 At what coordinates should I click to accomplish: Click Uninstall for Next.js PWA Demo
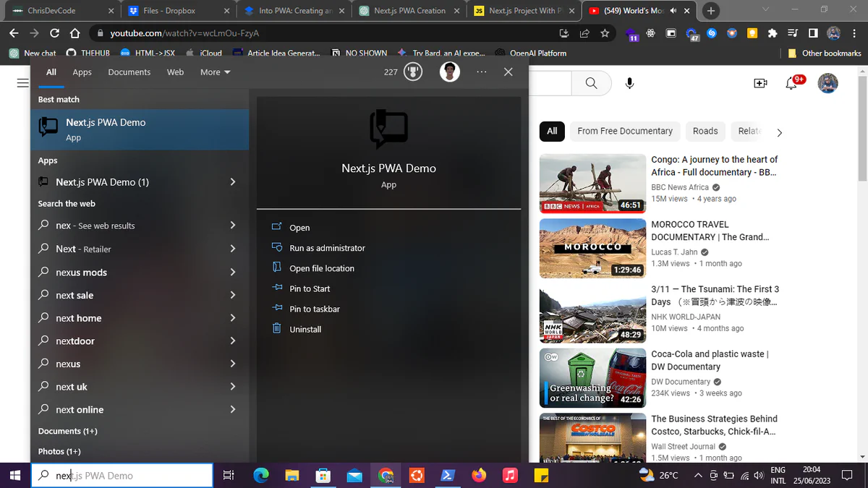(305, 329)
